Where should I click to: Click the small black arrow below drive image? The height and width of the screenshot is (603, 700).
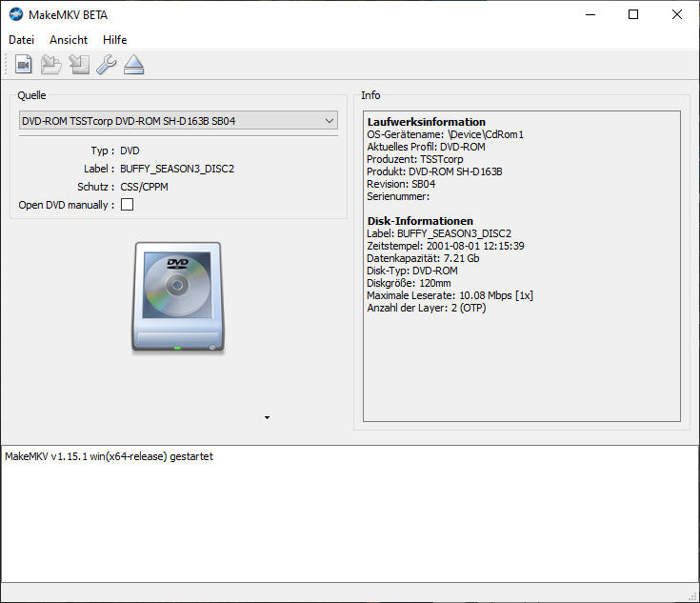pos(267,417)
